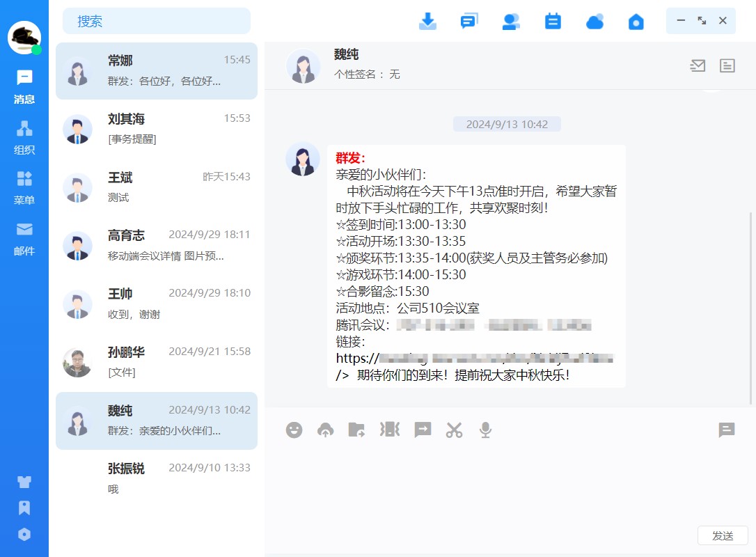
Task: Open the contacts icon in top toolbar
Action: 511,22
